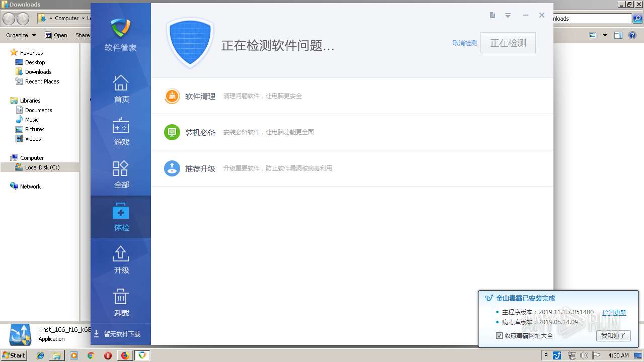Click the kinst application file icon
This screenshot has height=362, width=644.
tap(20, 334)
